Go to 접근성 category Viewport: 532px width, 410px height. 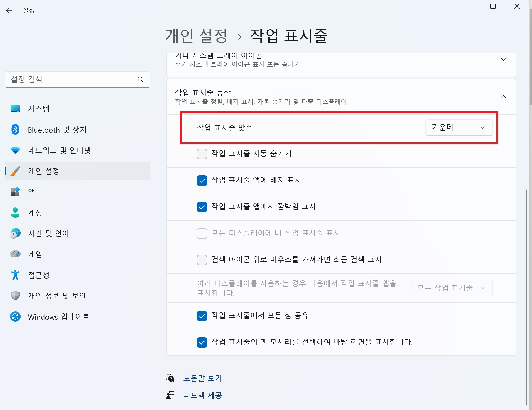[x=78, y=275]
